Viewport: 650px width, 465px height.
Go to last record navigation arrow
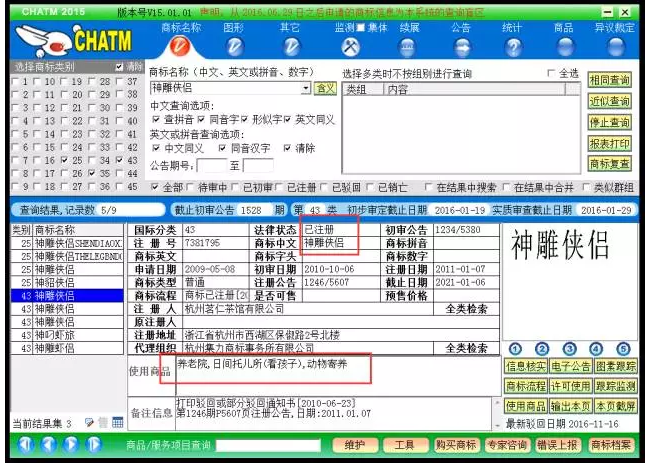point(93,445)
